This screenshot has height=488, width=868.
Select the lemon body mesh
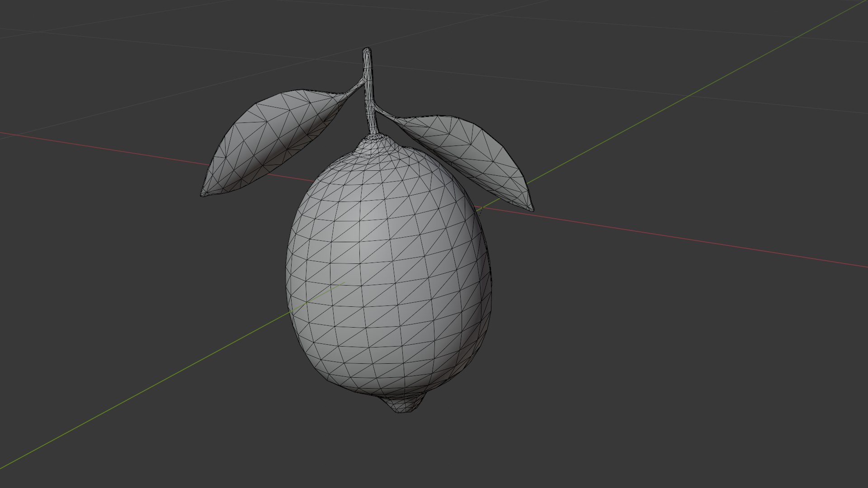(x=389, y=271)
